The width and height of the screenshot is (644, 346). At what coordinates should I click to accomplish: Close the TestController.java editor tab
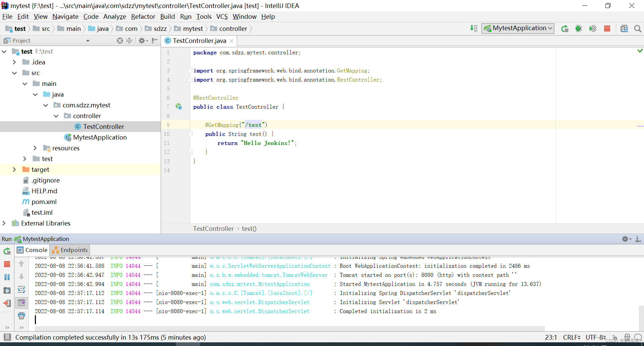coord(231,41)
